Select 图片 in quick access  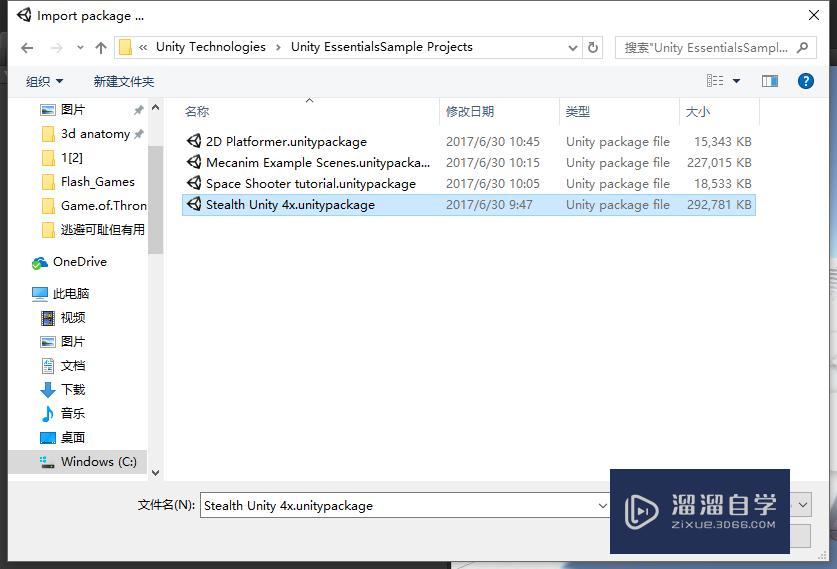(73, 109)
